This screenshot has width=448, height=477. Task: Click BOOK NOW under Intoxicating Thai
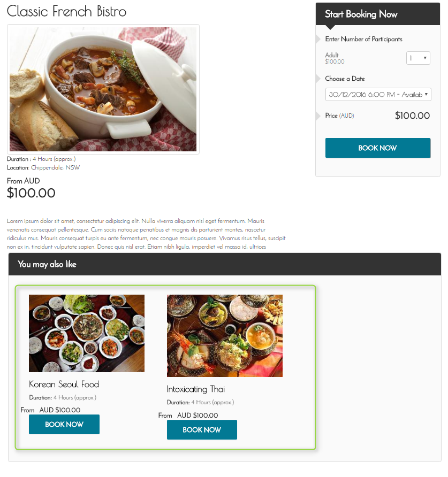click(202, 429)
